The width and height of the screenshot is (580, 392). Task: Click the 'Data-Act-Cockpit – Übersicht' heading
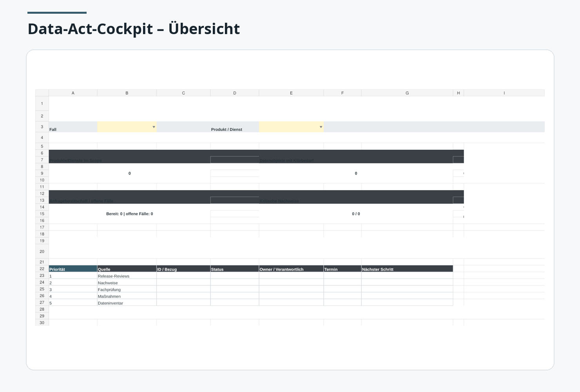pyautogui.click(x=134, y=29)
